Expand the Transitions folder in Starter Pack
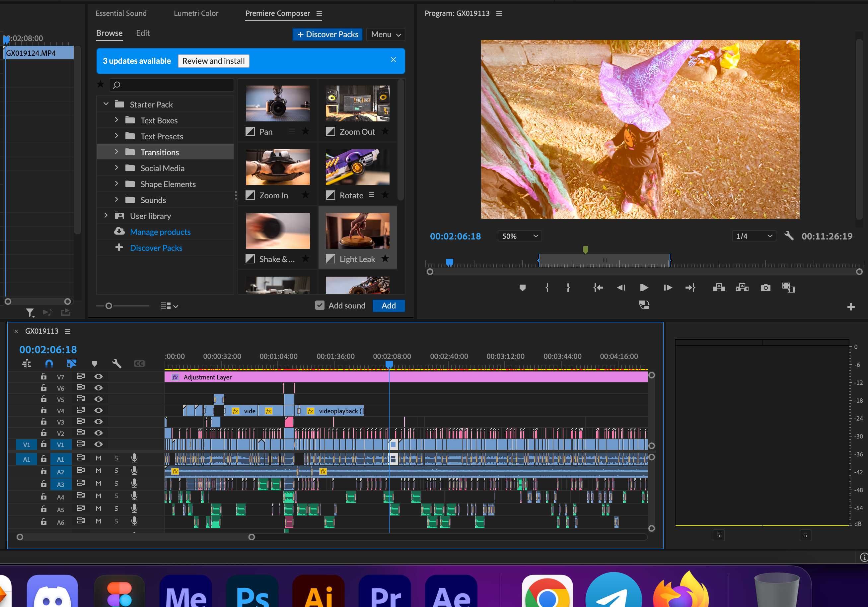 pyautogui.click(x=115, y=152)
